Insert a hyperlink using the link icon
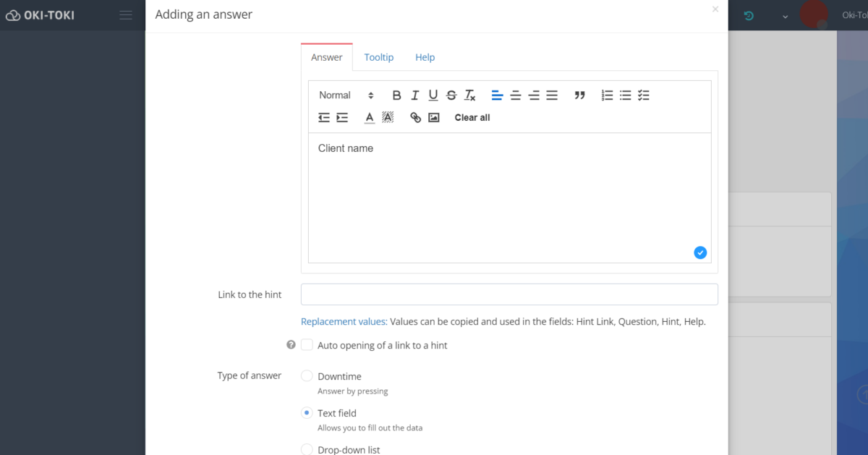868x455 pixels. [x=414, y=117]
